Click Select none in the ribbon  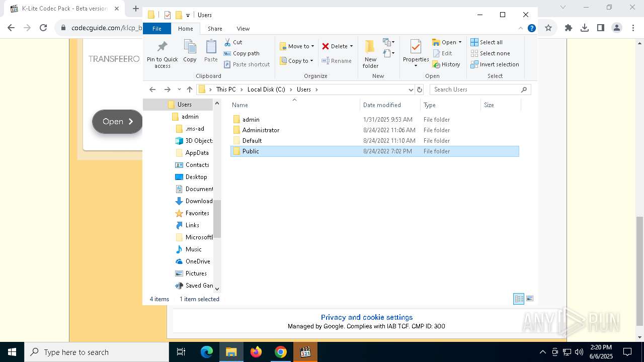490,53
